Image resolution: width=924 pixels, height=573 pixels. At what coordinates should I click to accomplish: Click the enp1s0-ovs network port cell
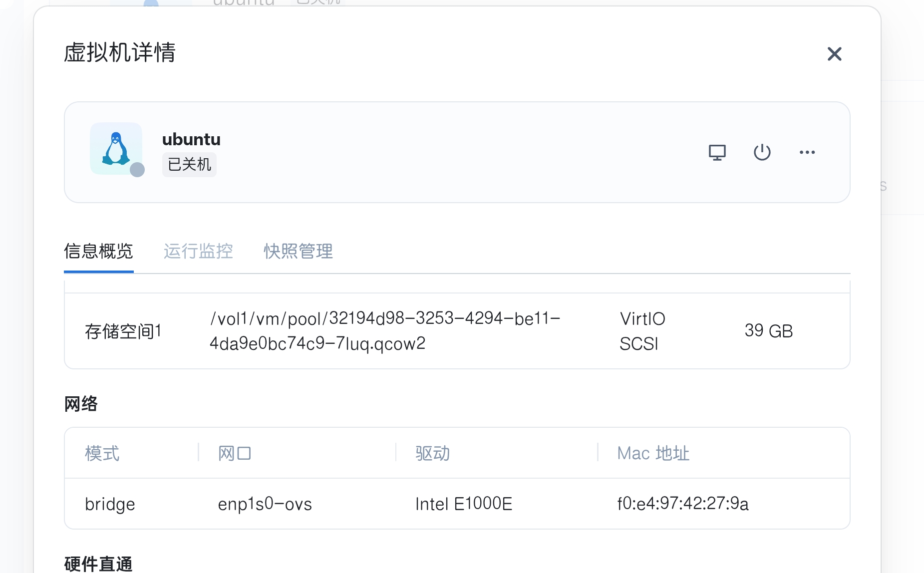pos(265,504)
